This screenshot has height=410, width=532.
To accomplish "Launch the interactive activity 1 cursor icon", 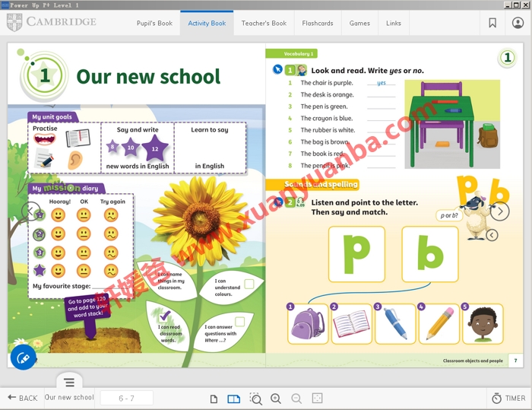I will tap(277, 70).
